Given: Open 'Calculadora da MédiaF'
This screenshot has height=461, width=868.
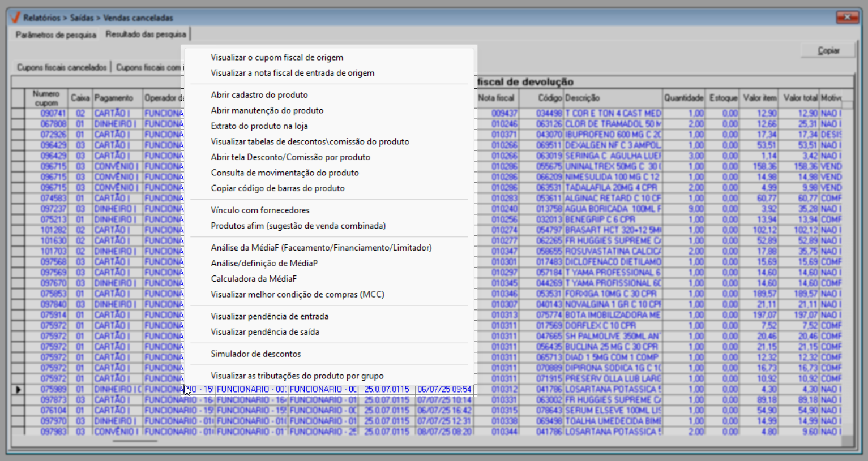Looking at the screenshot, I should (254, 279).
